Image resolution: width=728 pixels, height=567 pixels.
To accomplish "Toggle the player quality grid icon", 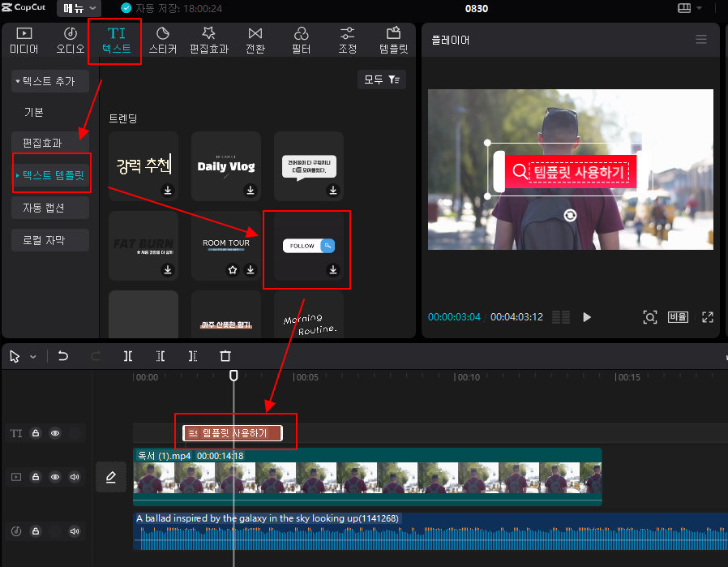I will [x=561, y=317].
